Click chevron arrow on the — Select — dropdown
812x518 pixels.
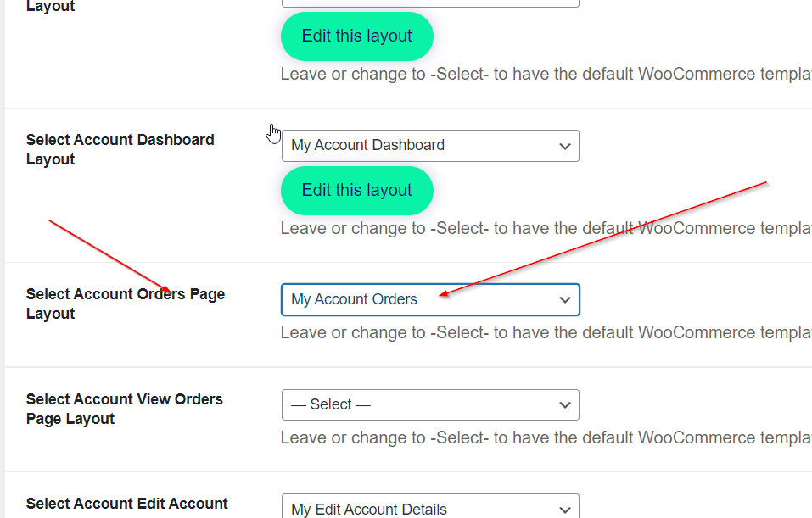(x=565, y=405)
